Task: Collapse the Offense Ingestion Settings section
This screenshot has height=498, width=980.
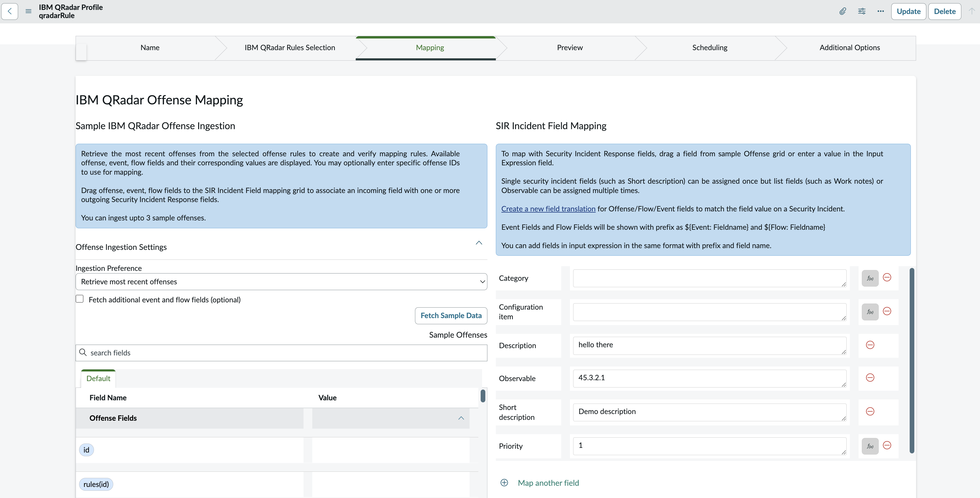Action: (x=479, y=243)
